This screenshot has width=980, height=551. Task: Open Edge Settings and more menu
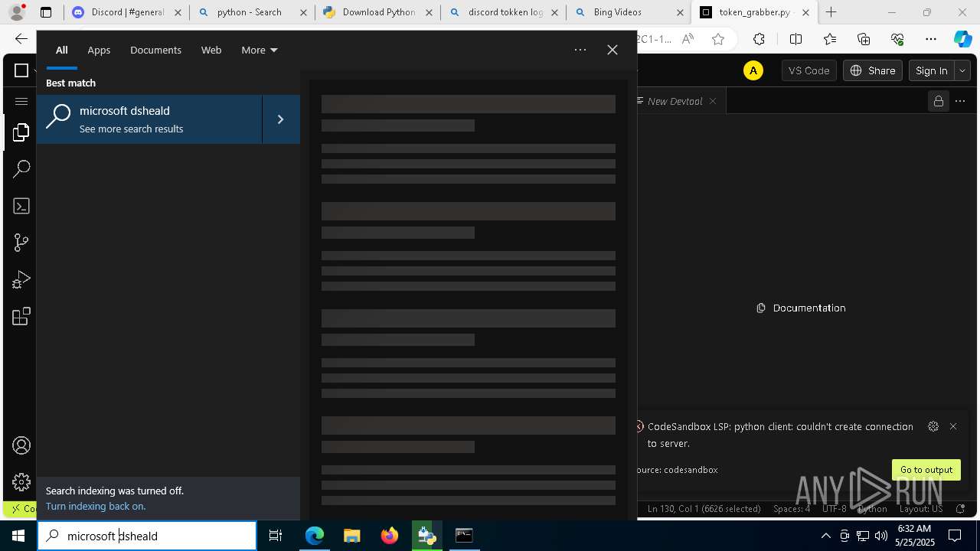[931, 39]
